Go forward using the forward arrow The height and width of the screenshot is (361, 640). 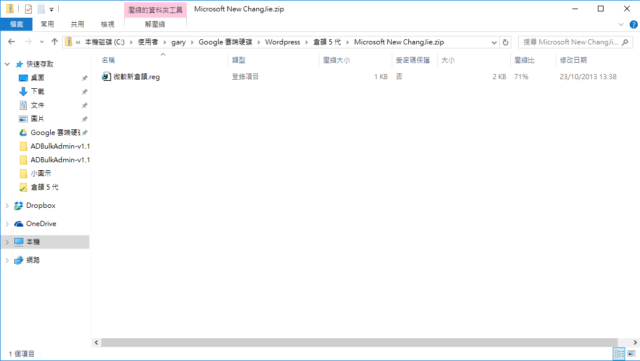click(x=28, y=42)
